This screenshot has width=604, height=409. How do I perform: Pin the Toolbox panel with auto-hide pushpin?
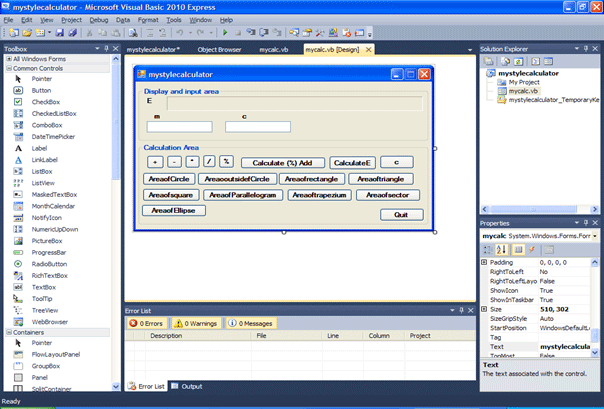[x=107, y=49]
